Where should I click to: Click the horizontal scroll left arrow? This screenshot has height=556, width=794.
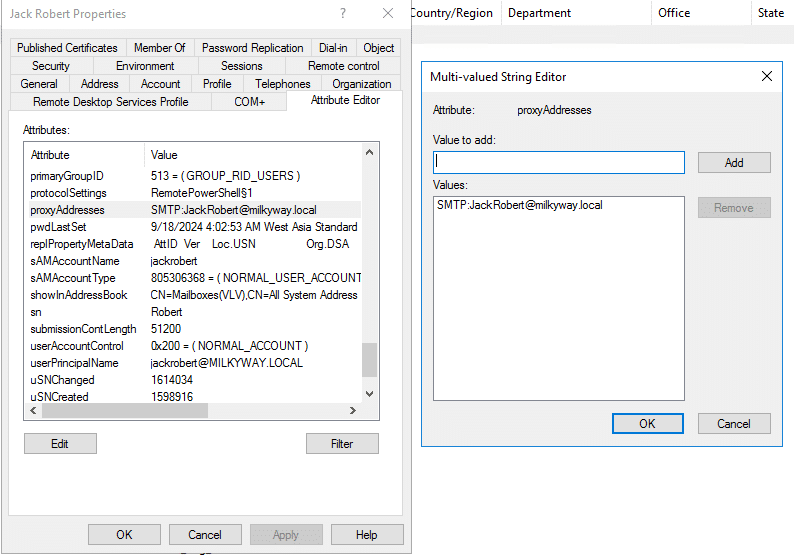point(33,411)
